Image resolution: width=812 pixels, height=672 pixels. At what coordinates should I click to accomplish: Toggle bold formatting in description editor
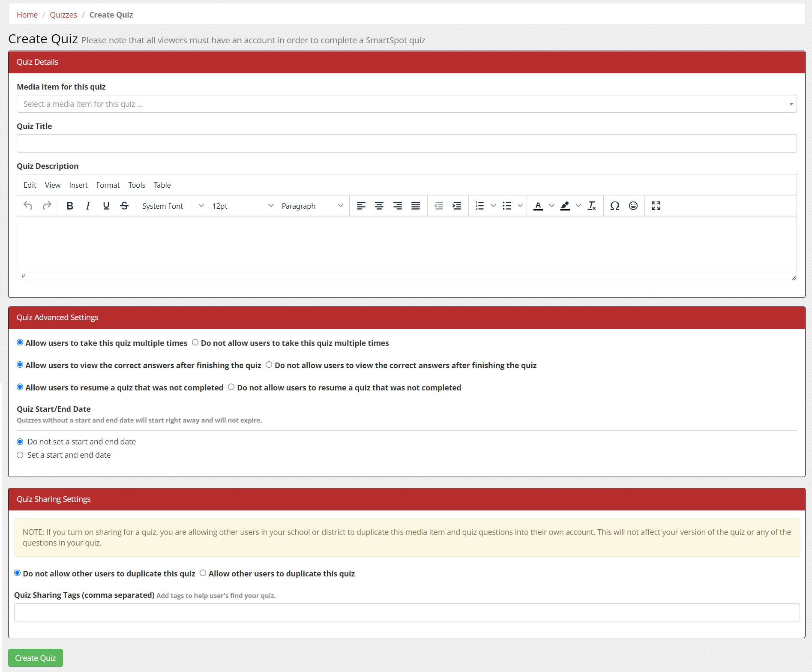[70, 206]
